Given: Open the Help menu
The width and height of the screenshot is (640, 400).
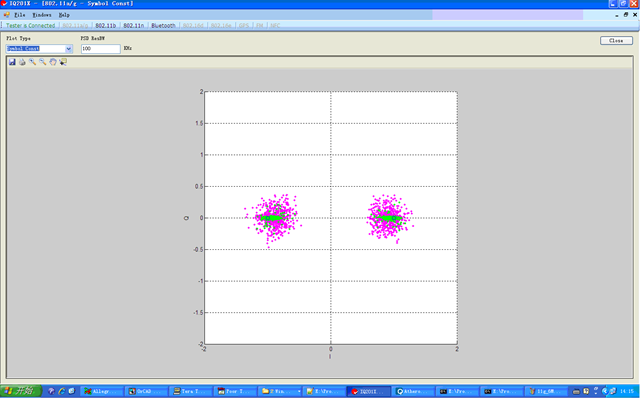Looking at the screenshot, I should (64, 15).
